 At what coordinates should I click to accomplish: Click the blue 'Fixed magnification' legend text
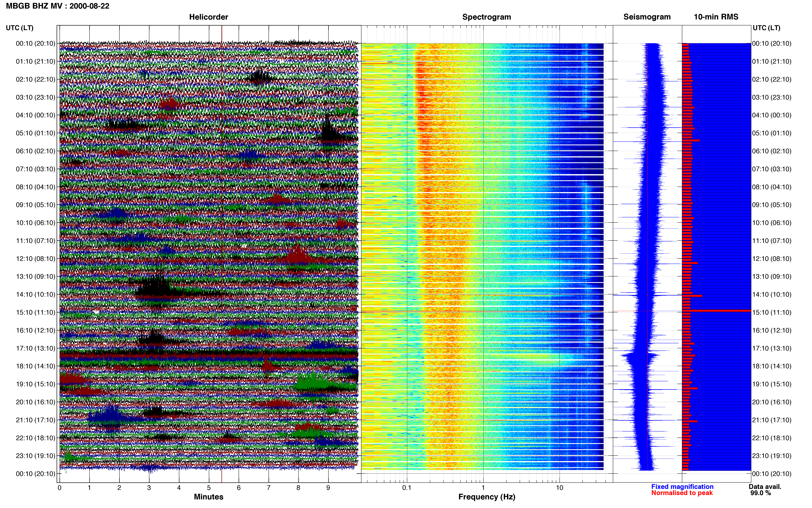pos(682,486)
